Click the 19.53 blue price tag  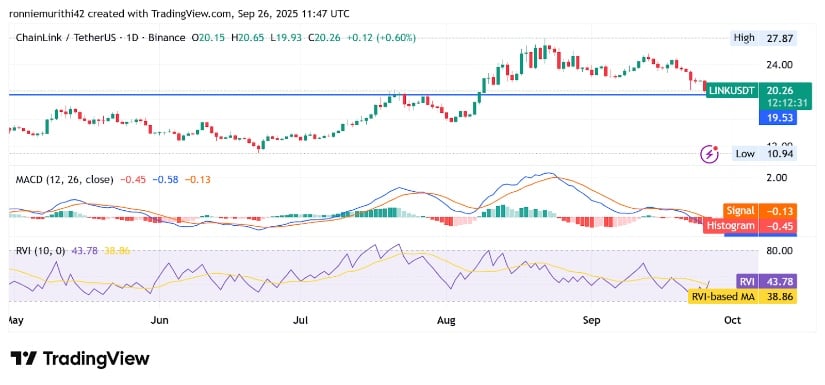[x=778, y=118]
